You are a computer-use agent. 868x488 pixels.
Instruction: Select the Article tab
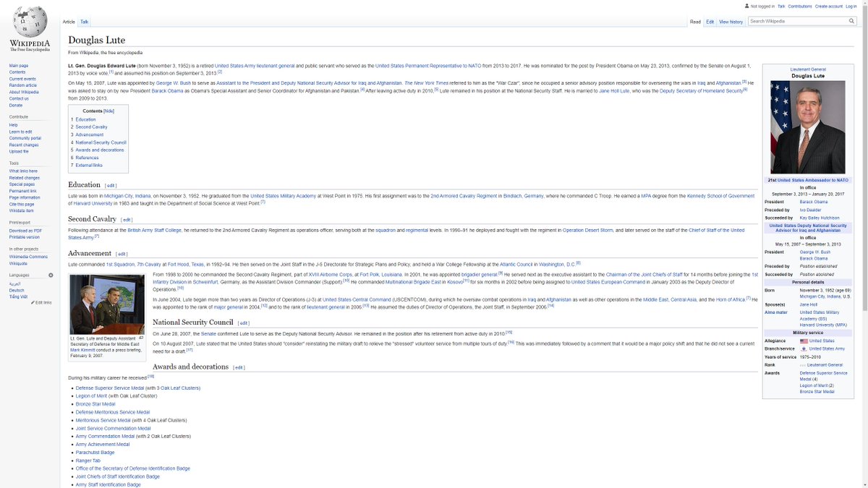coord(69,22)
